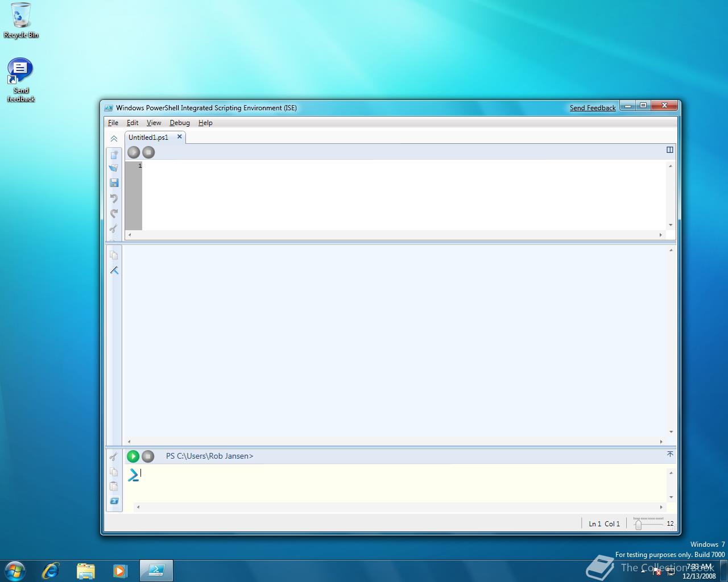Stop script execution with gray stop button

pyautogui.click(x=148, y=152)
